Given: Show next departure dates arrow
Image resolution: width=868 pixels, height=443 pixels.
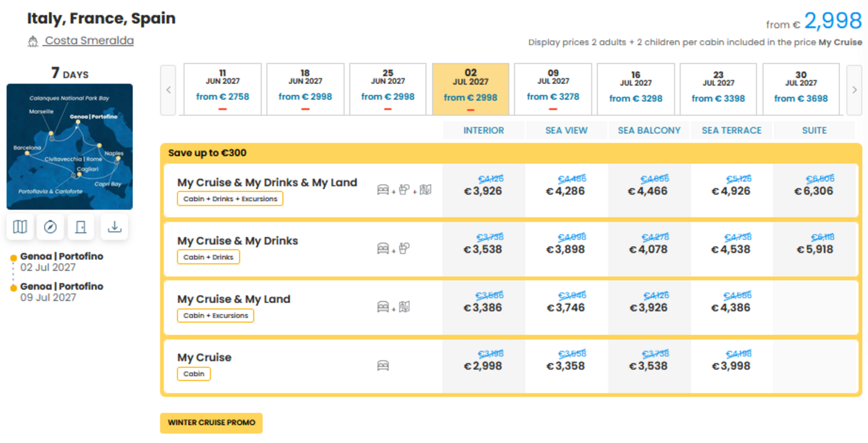Looking at the screenshot, I should 854,90.
